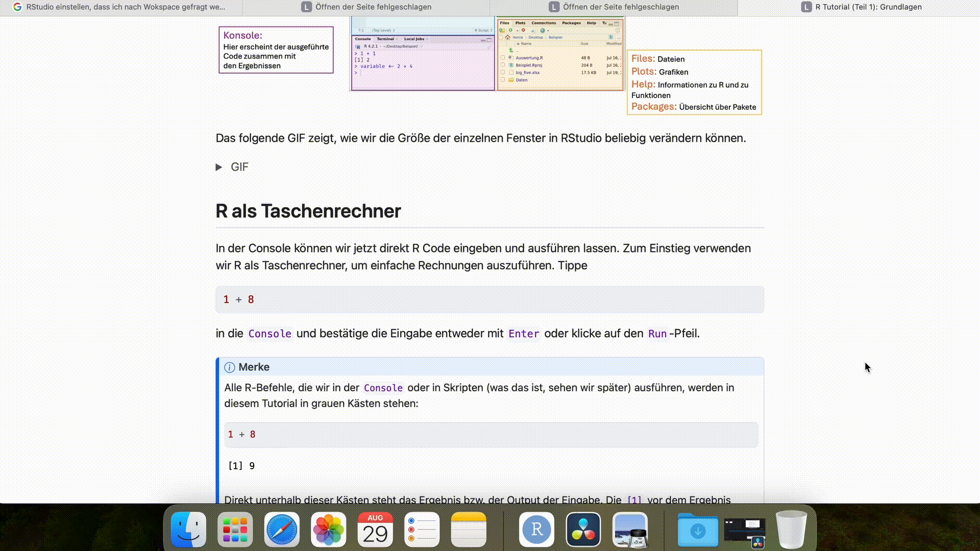
Task: Launch Launchpad from the dock
Action: click(x=235, y=530)
